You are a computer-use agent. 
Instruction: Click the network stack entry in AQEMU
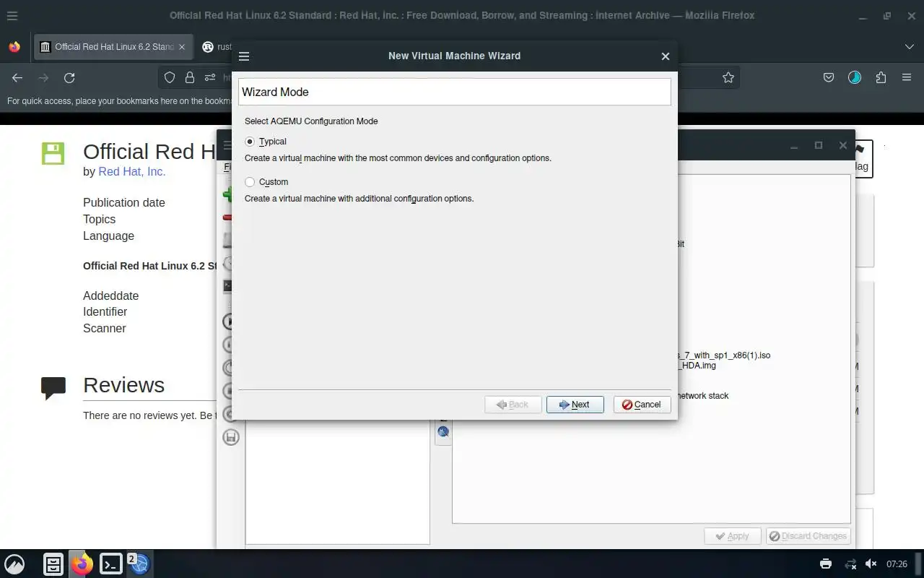704,396
